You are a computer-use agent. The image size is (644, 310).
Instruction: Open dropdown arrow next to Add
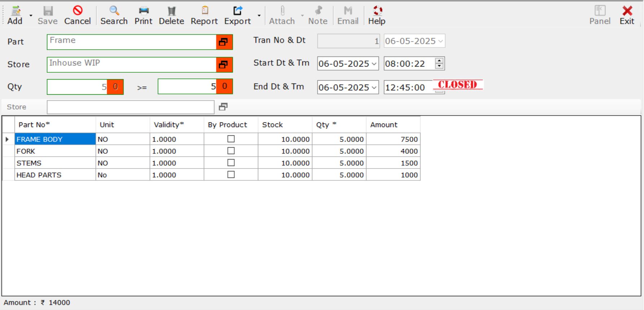pyautogui.click(x=31, y=15)
